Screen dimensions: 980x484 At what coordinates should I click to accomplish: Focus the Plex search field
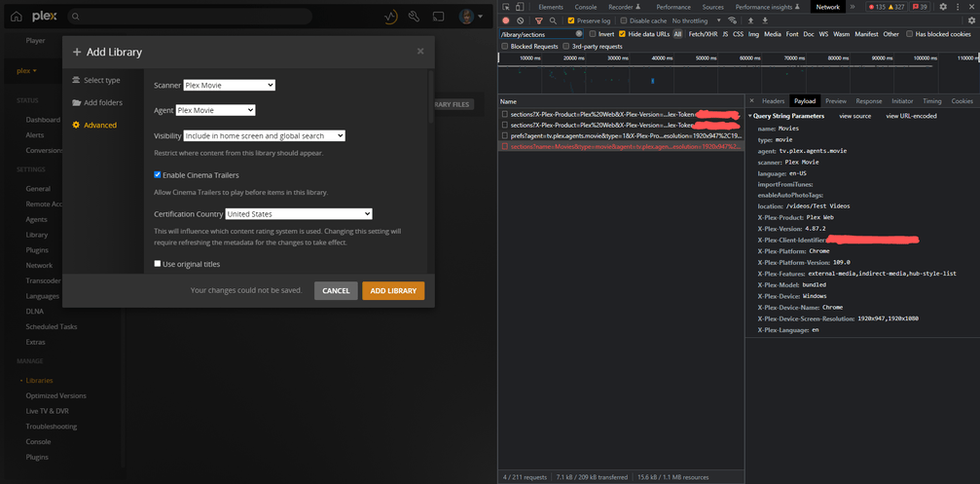click(x=190, y=17)
